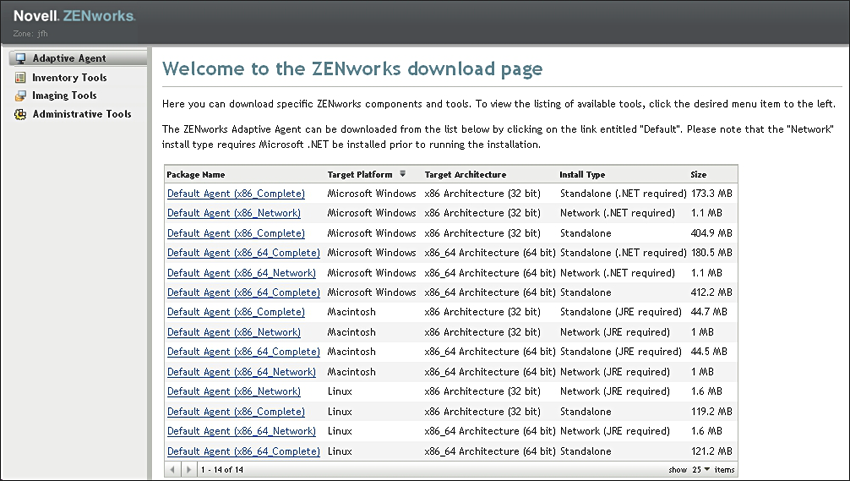Open the Linux Default Agent (x86_Network) link
The image size is (850, 481).
(x=233, y=392)
